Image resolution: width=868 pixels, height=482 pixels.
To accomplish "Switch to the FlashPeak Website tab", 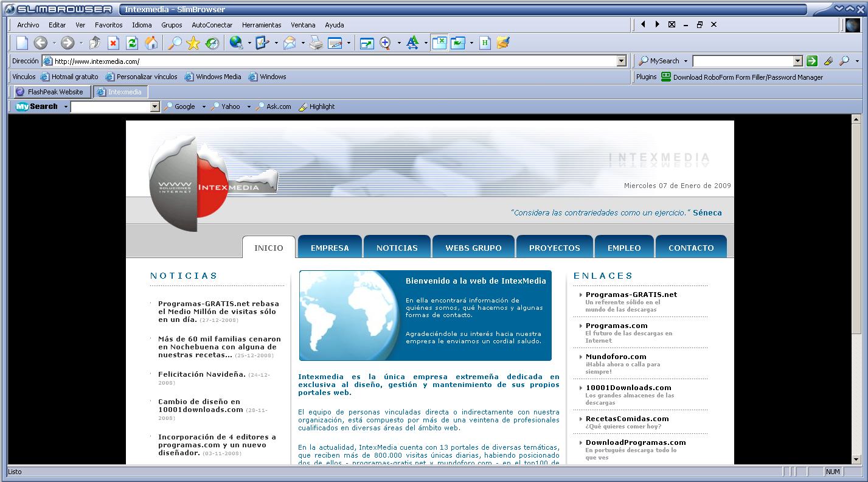I will coord(52,92).
